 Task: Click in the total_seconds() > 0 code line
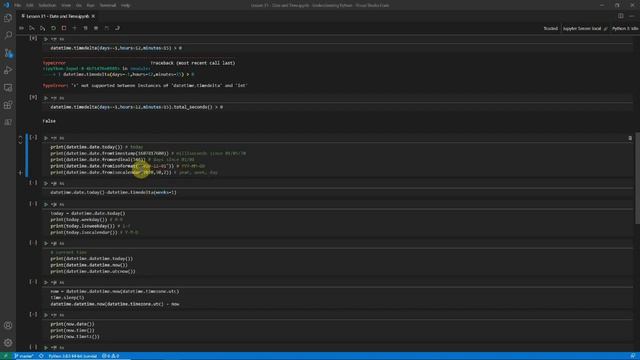pyautogui.click(x=136, y=107)
